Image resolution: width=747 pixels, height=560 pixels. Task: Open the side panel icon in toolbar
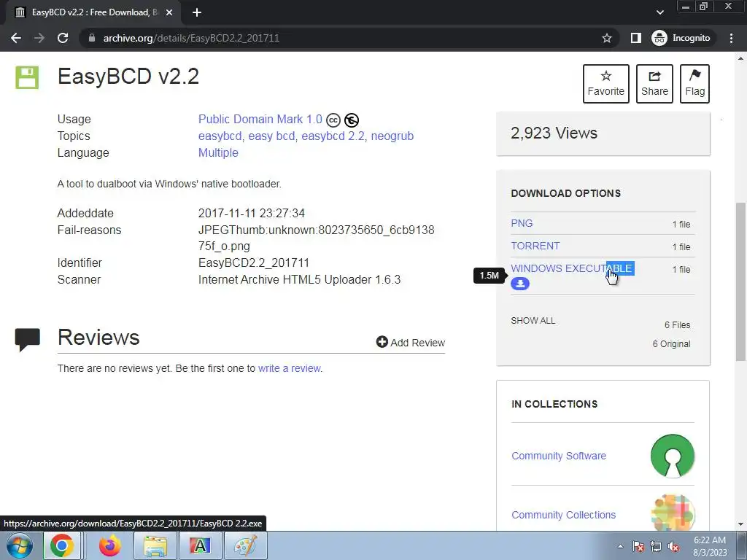636,38
